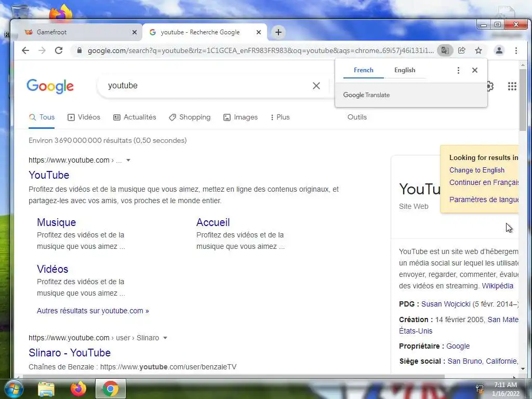The image size is (532, 399).
Task: Open a new tab with the plus button
Action: coord(278,32)
